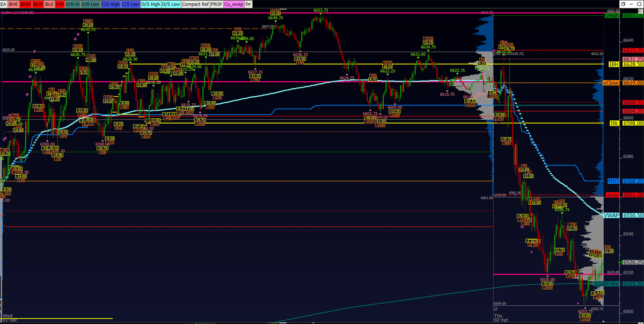Click the O/N Hi level icon
This screenshot has height=324, width=644.
click(72, 3)
